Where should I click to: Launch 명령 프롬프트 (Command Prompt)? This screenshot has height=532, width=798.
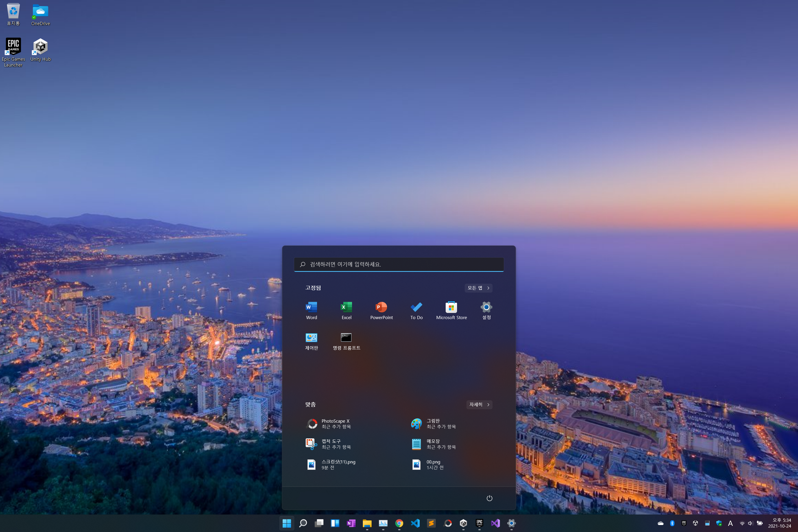tap(346, 341)
